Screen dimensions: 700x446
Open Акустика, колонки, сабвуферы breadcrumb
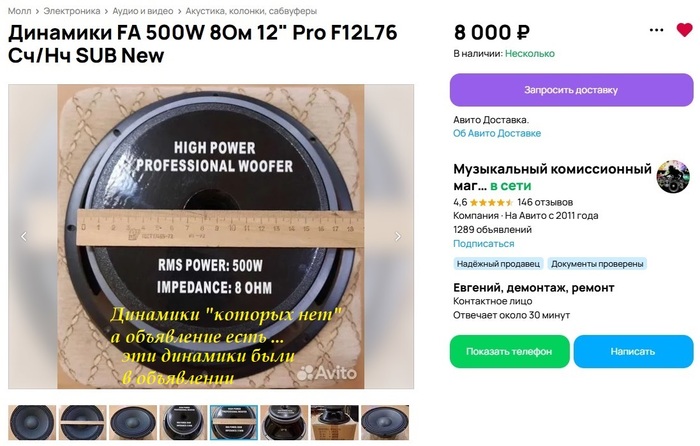pyautogui.click(x=251, y=11)
